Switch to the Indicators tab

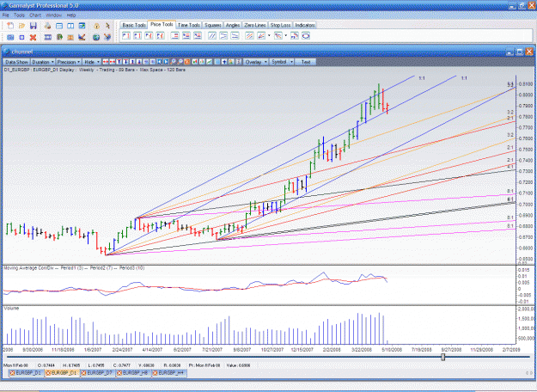(304, 25)
